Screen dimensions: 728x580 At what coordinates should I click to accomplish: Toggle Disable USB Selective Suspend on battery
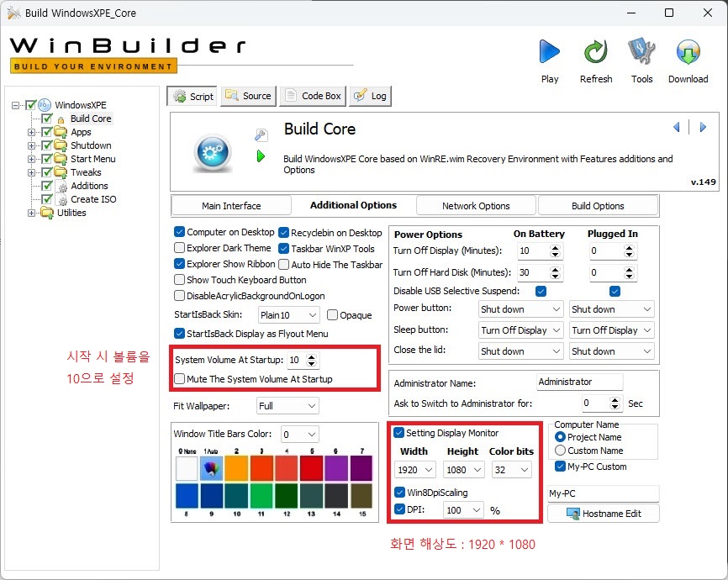click(x=541, y=291)
